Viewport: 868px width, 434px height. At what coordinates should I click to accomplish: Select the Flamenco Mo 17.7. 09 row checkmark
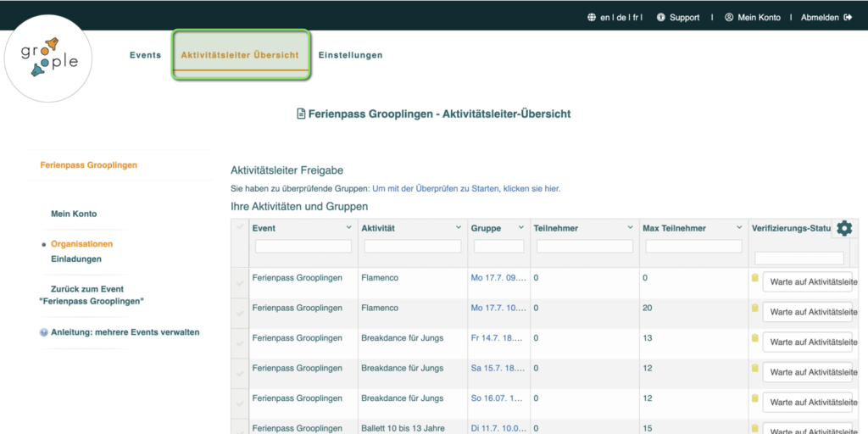240,283
